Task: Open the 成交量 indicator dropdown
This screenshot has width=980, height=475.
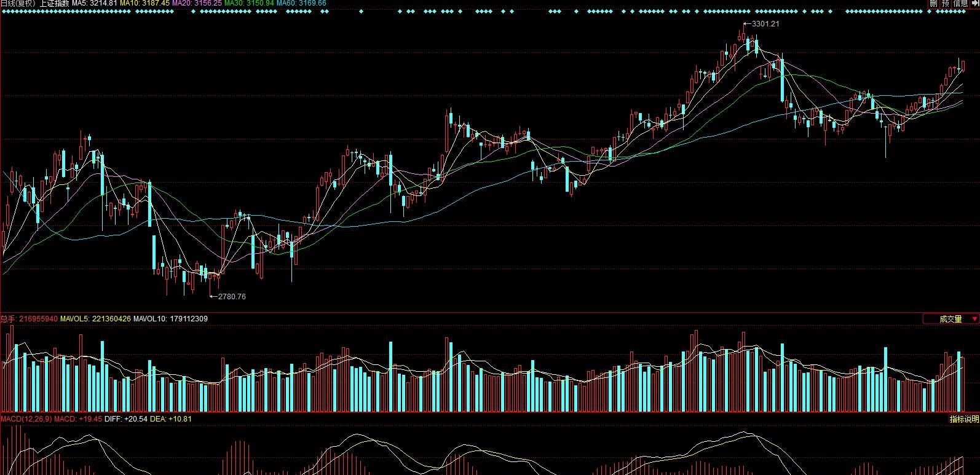Action: pyautogui.click(x=951, y=319)
